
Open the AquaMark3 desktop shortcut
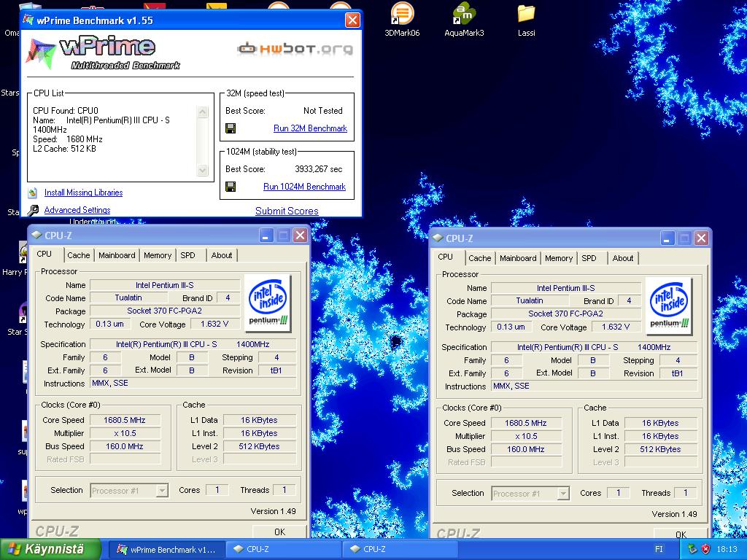click(x=464, y=19)
